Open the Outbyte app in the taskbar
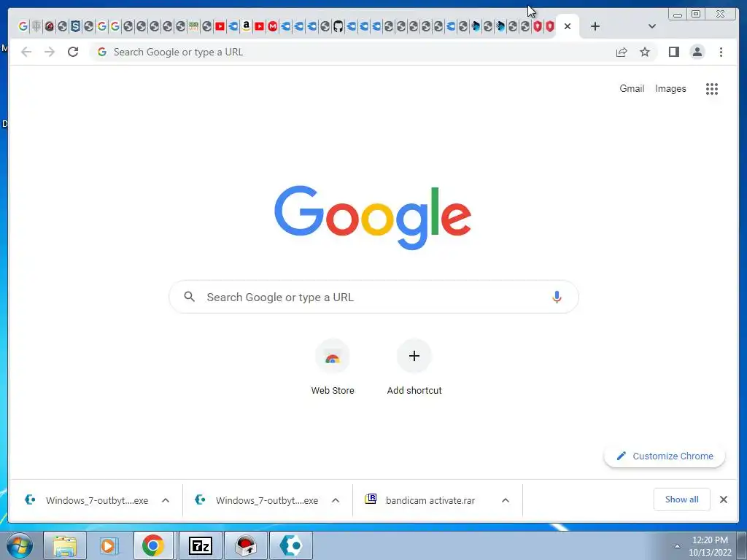Image resolution: width=747 pixels, height=560 pixels. pyautogui.click(x=290, y=545)
